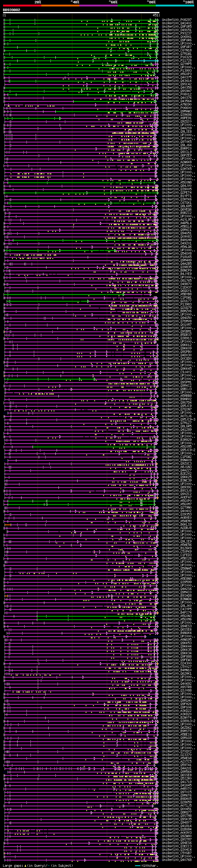Click the UniRef100_Q43414 label
The image size is (197, 868).
(177, 81)
